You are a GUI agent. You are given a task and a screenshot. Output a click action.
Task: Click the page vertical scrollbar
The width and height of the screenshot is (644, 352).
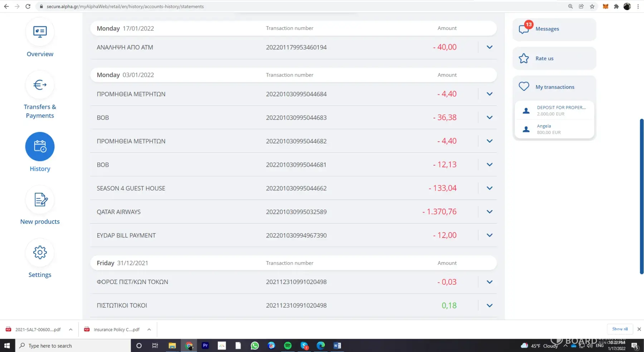pyautogui.click(x=641, y=197)
